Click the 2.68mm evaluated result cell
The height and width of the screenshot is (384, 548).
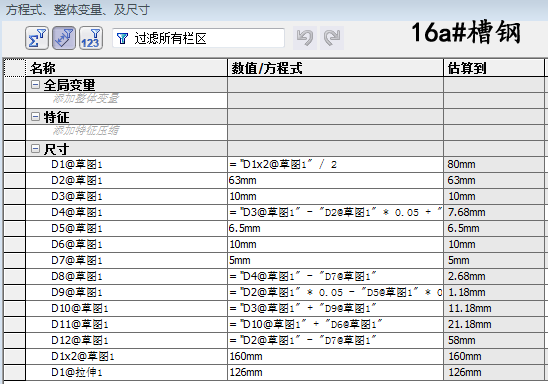494,276
